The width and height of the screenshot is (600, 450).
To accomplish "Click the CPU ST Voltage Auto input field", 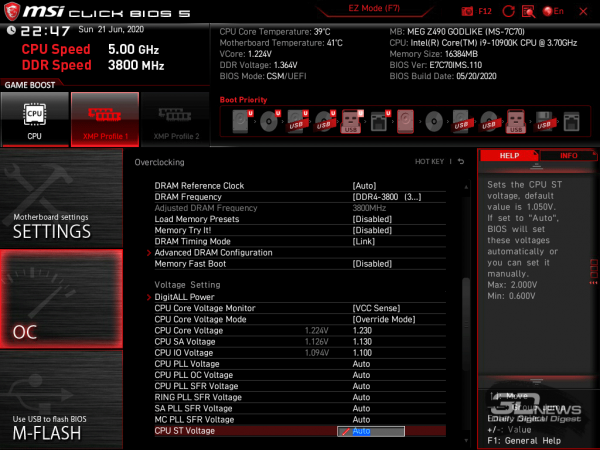I will tap(376, 431).
